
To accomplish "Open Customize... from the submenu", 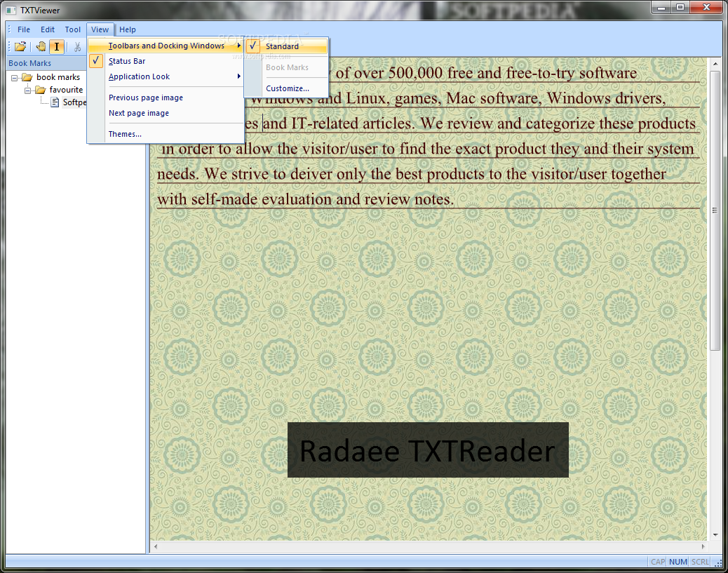I will point(288,88).
